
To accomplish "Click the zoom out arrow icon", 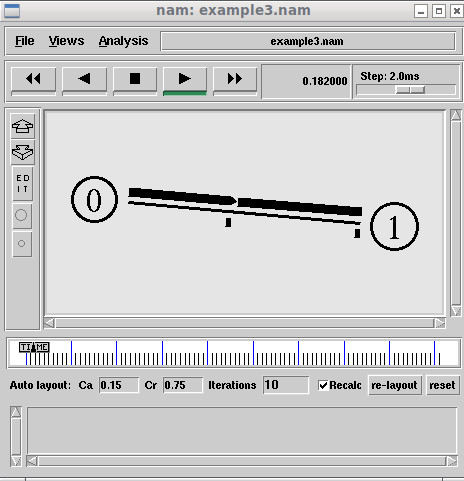I will tap(22, 152).
